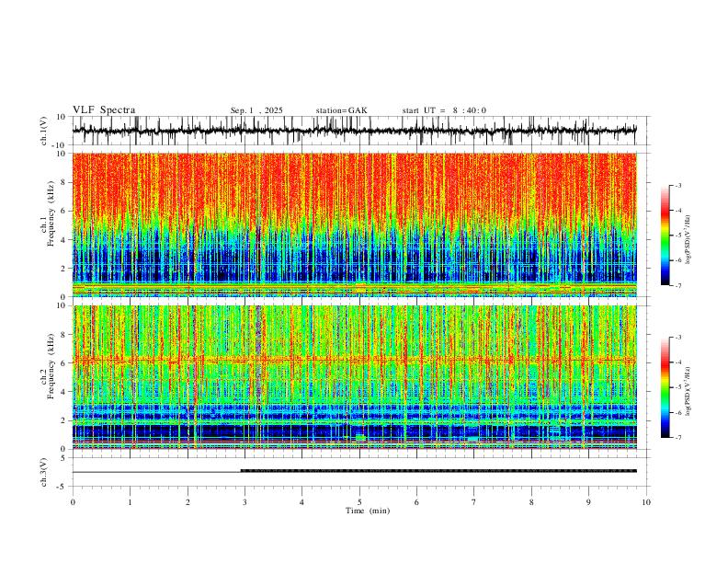Select the date text "Sep. 1 , 2025"

tap(256, 110)
